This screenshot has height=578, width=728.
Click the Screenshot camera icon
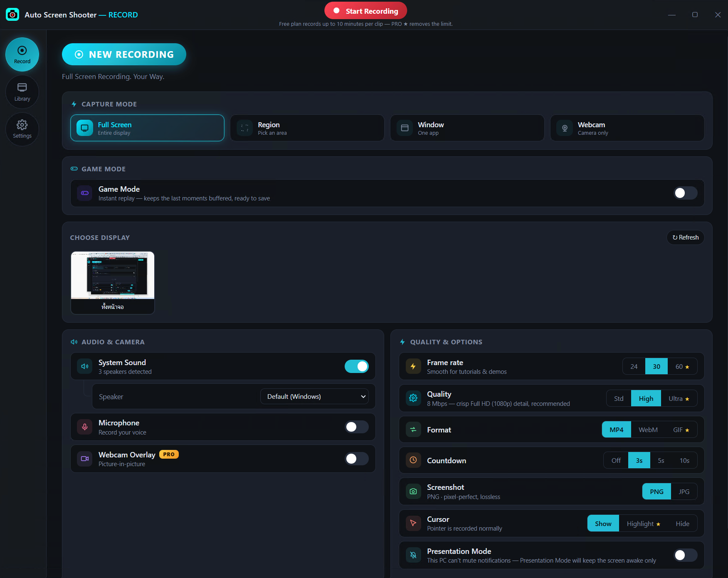point(413,492)
